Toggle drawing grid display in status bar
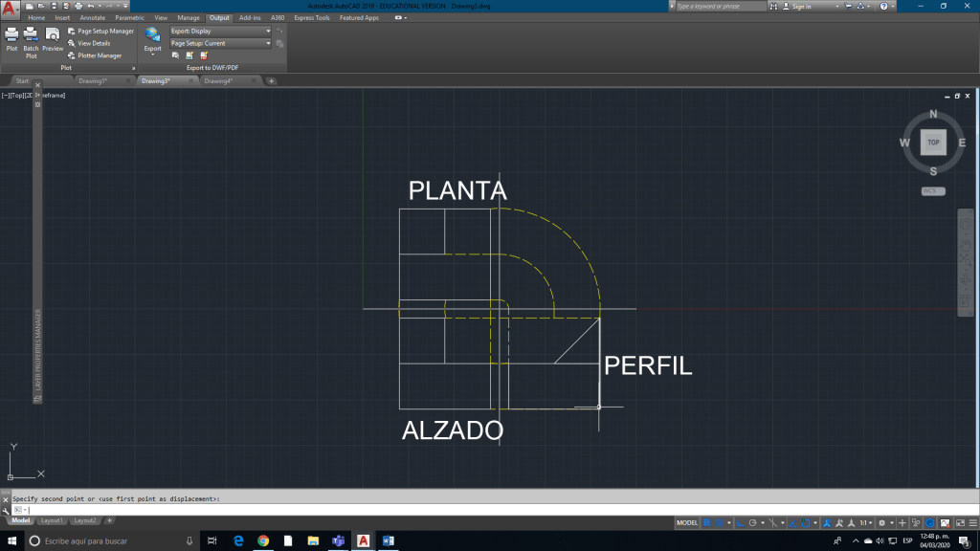Viewport: 980px width, 551px height. click(707, 523)
